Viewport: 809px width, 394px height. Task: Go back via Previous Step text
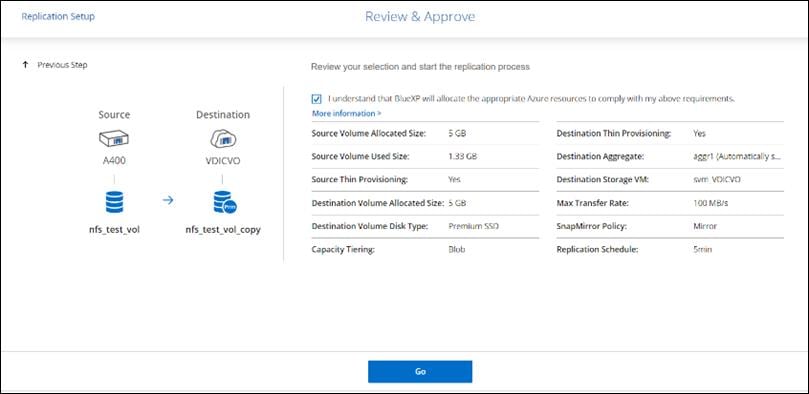point(62,65)
